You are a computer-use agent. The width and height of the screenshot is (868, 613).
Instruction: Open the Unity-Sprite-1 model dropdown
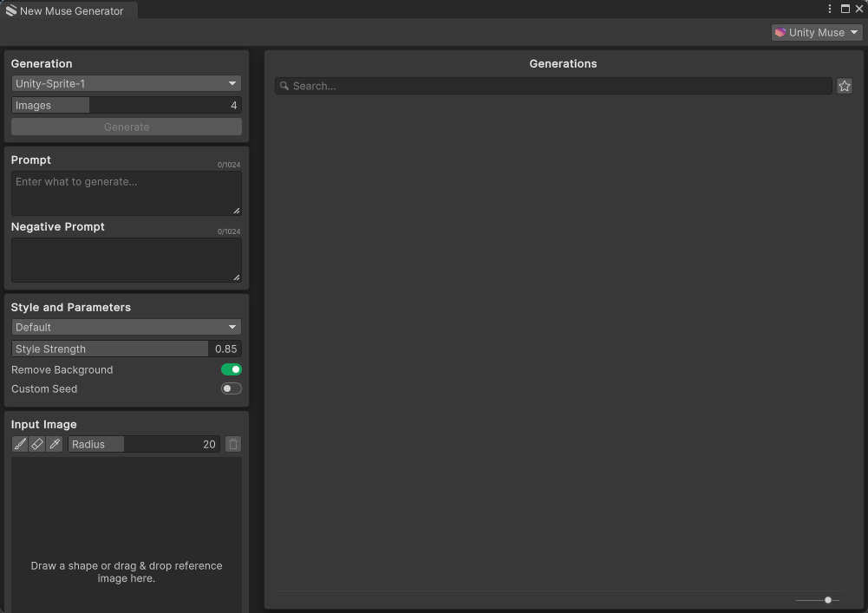click(127, 83)
